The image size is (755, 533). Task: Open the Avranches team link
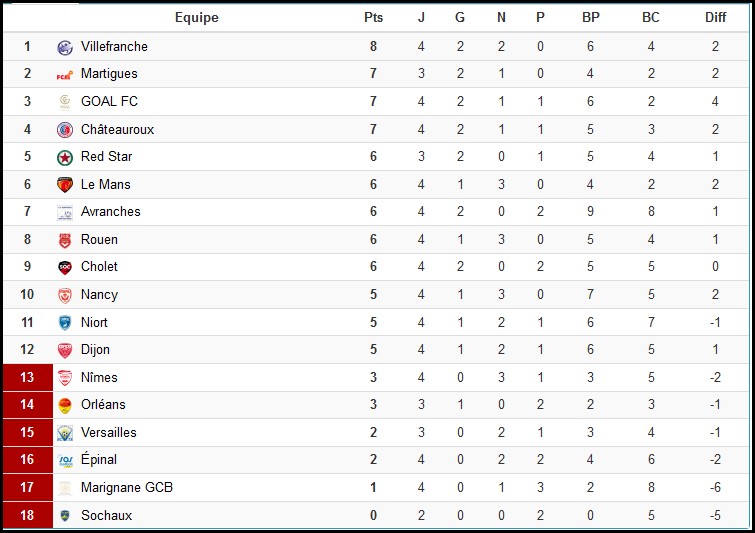pos(110,212)
